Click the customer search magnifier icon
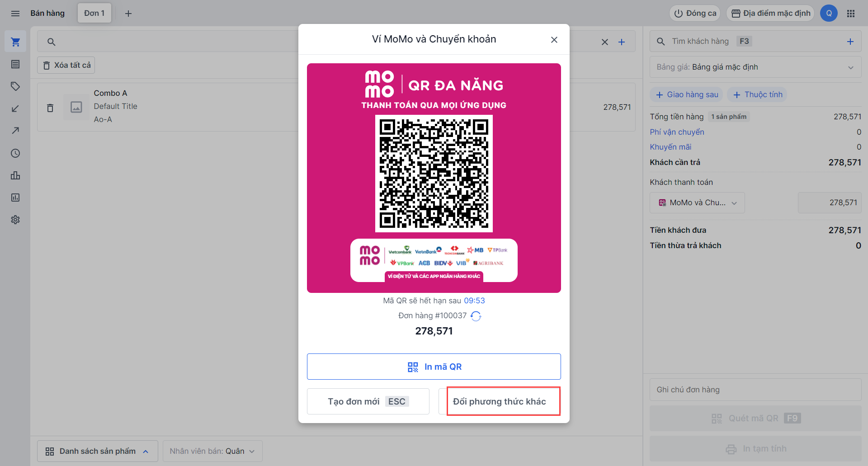The width and height of the screenshot is (868, 466). [661, 42]
